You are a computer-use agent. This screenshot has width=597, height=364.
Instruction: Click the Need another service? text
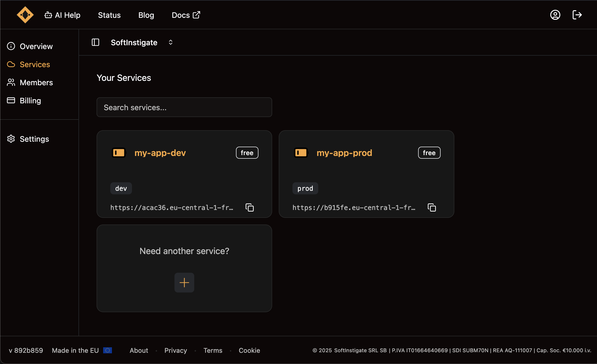[x=184, y=251]
